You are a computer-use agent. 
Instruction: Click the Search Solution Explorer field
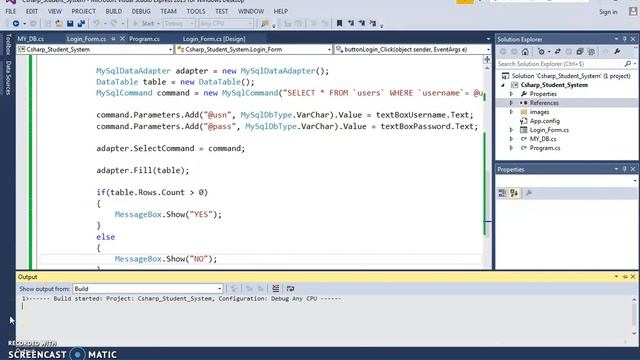pos(560,64)
